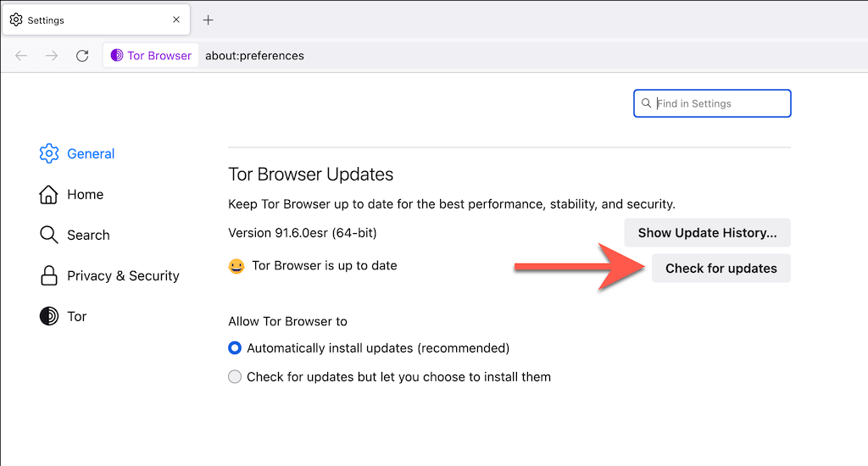868x466 pixels.
Task: Open the Home settings category
Action: tap(85, 194)
